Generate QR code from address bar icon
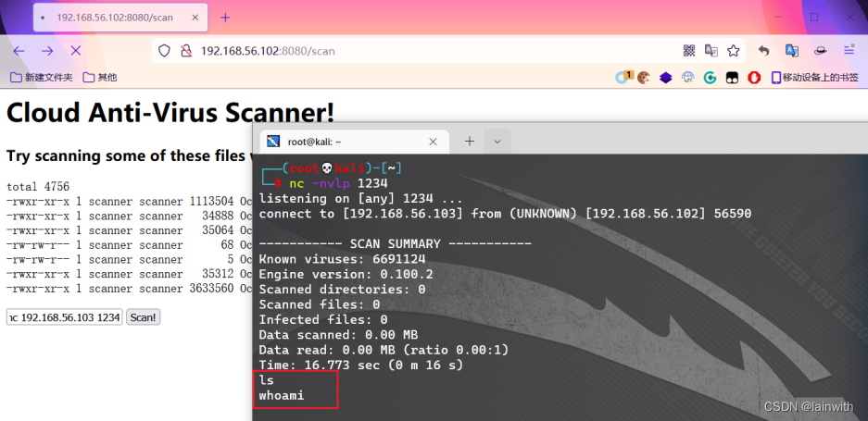 (688, 51)
